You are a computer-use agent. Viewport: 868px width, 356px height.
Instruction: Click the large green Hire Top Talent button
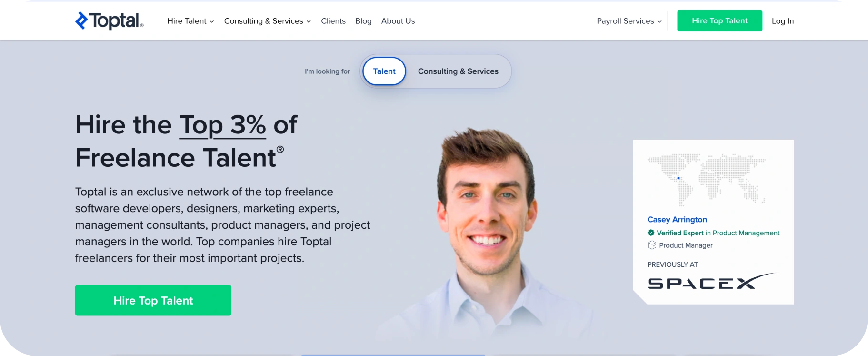click(153, 300)
